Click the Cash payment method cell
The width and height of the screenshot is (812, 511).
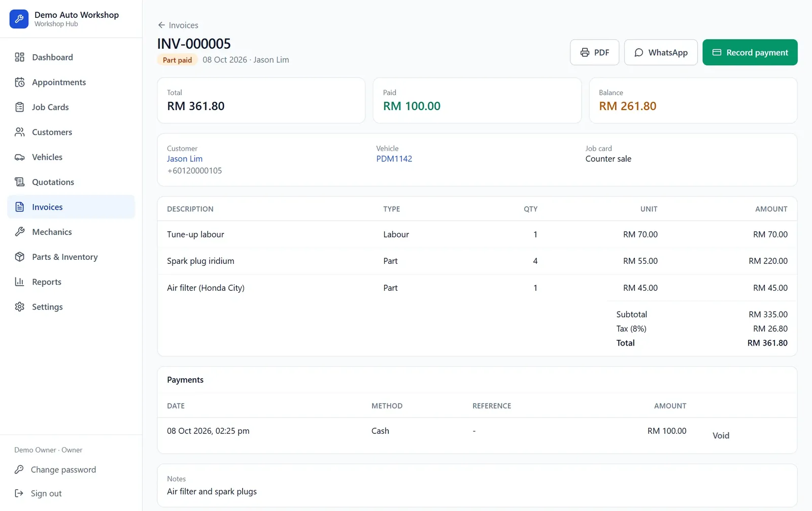click(x=380, y=431)
